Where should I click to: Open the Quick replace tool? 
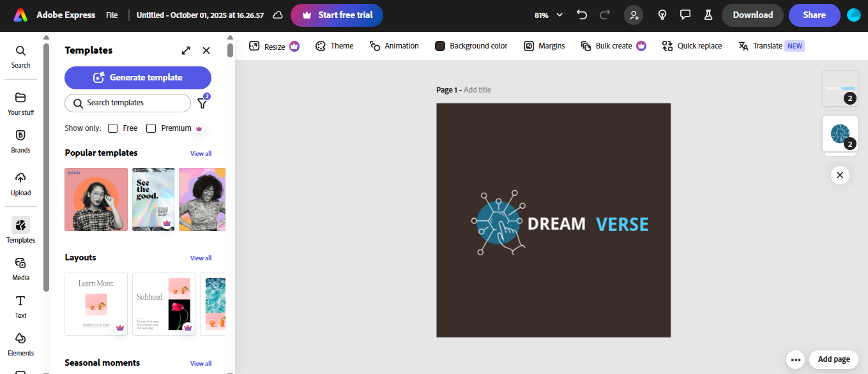pos(692,46)
